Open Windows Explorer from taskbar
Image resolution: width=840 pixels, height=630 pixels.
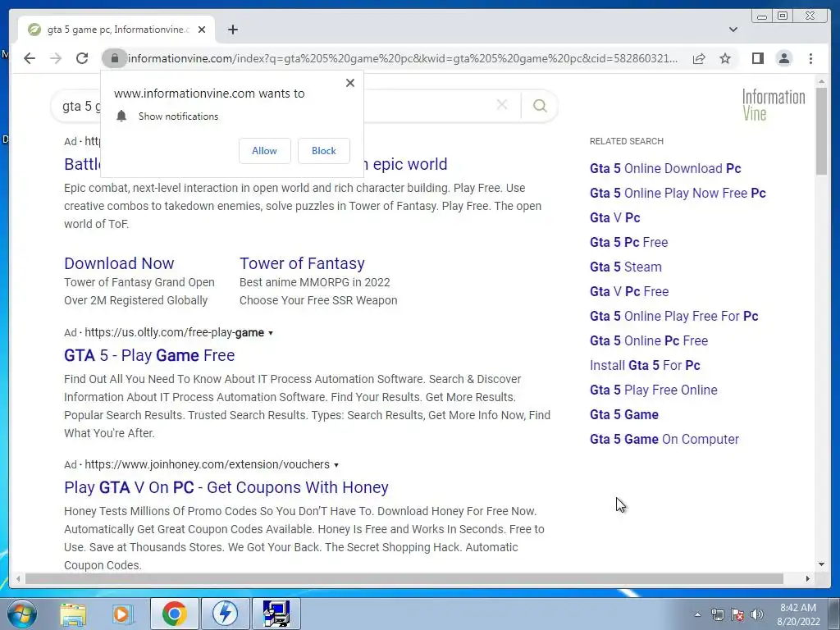click(x=73, y=614)
